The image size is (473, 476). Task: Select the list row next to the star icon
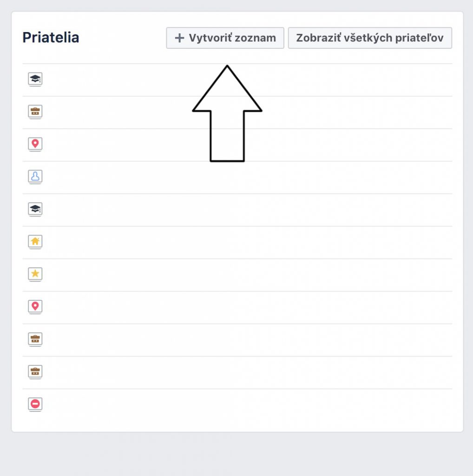pyautogui.click(x=237, y=275)
